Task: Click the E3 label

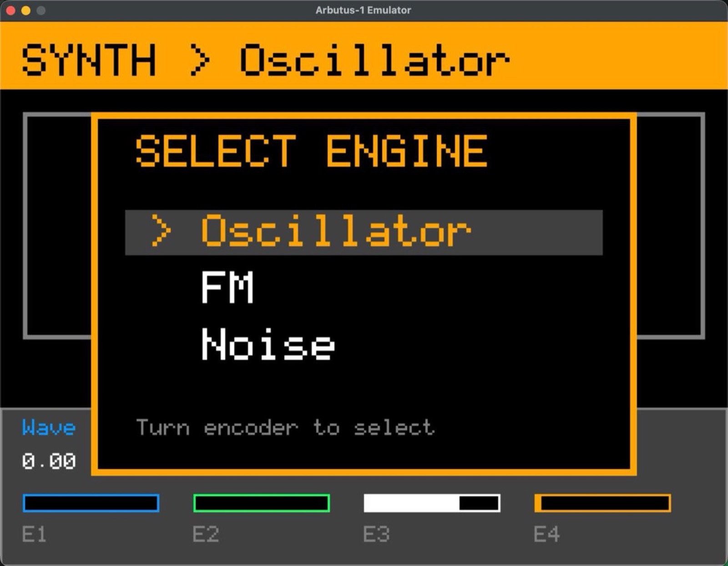Action: pos(376,534)
